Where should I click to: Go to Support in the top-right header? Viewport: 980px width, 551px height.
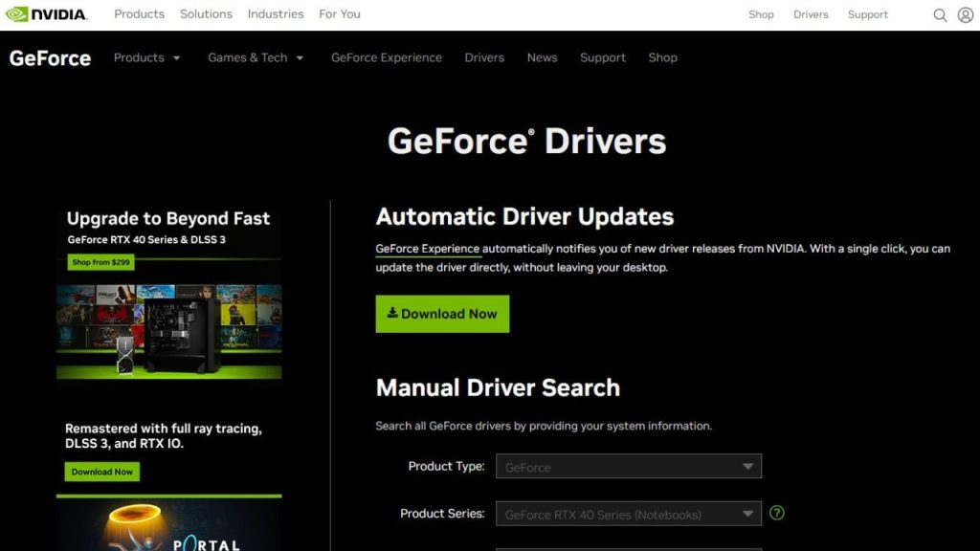click(867, 14)
